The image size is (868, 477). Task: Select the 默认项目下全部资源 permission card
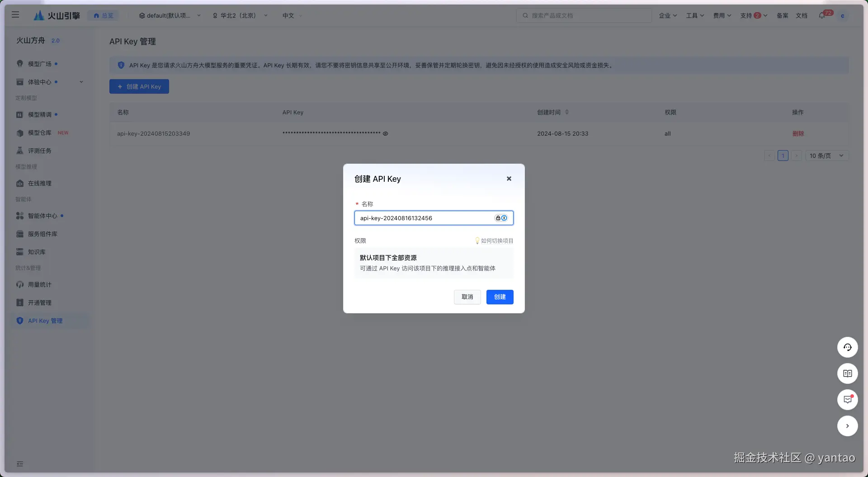pos(434,263)
